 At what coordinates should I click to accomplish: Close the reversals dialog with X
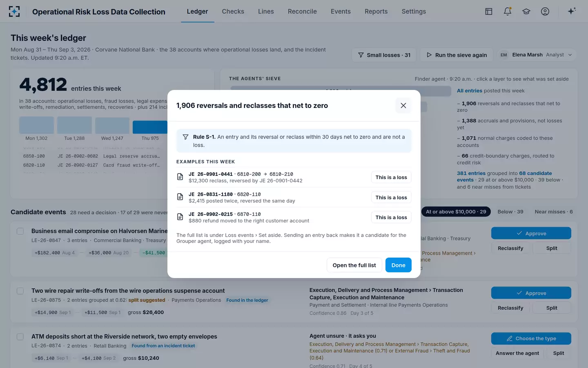click(403, 105)
